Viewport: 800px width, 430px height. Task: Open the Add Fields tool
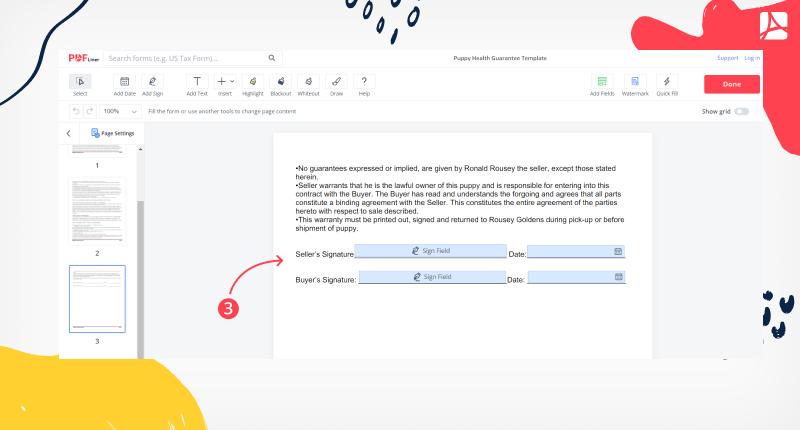(x=602, y=84)
